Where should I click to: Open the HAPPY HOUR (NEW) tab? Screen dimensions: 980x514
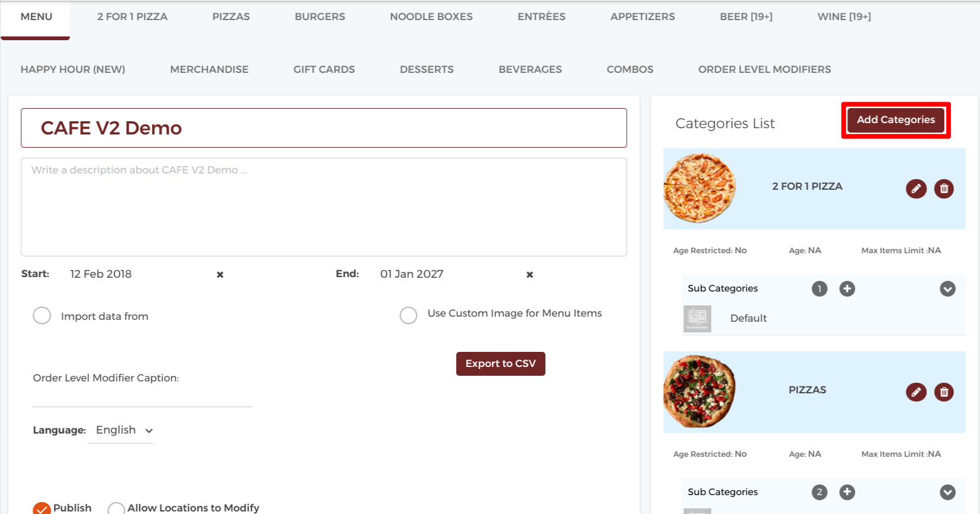(73, 70)
